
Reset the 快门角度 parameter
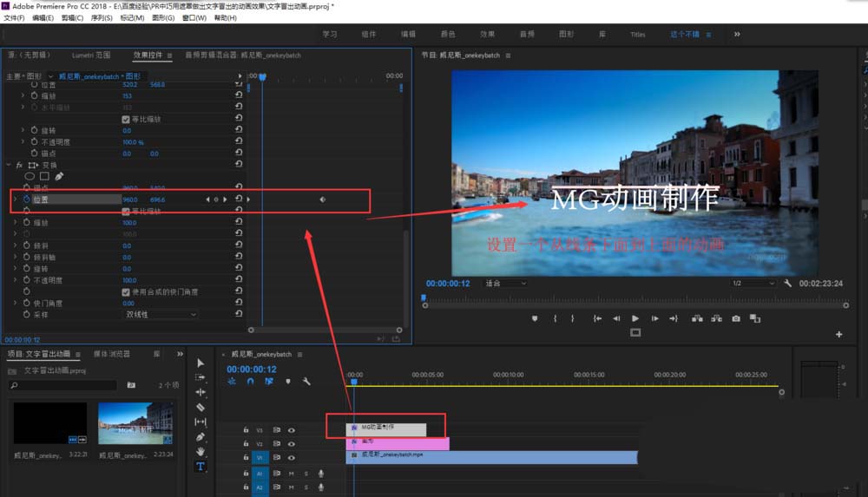239,302
